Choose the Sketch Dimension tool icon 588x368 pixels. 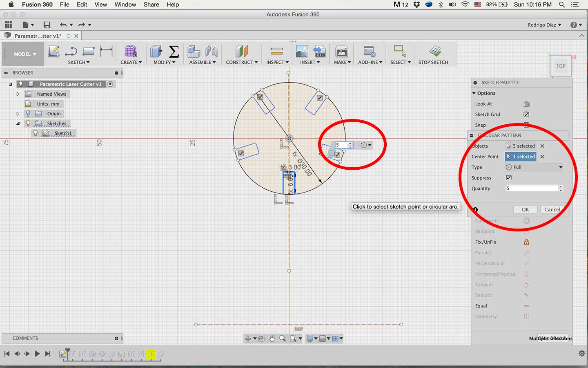tap(106, 52)
